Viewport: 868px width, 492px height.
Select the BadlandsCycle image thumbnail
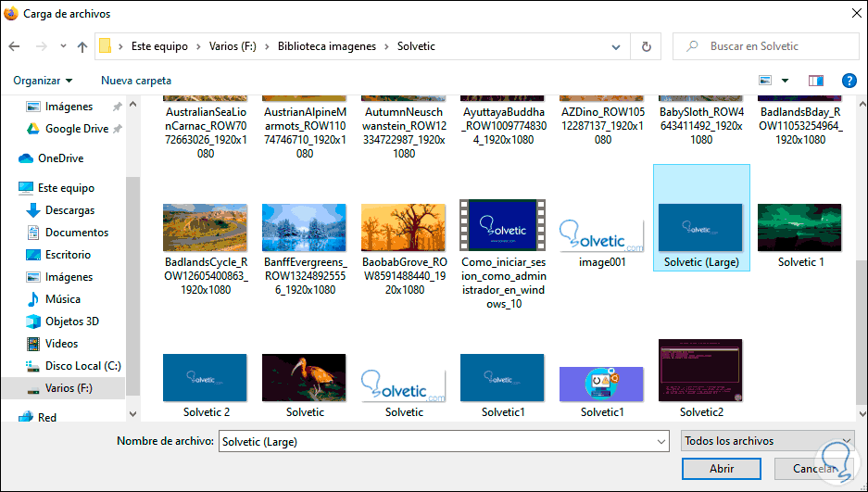click(x=205, y=227)
